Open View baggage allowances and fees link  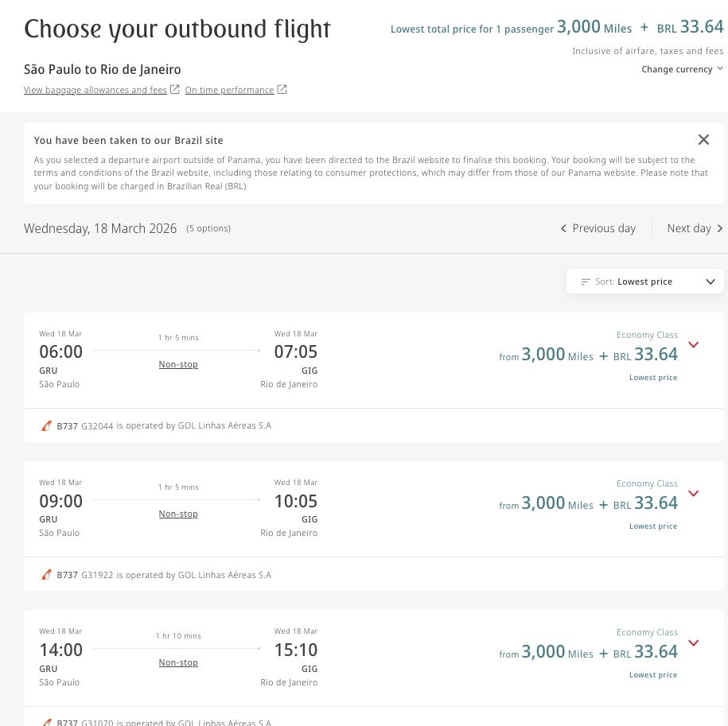tap(95, 90)
